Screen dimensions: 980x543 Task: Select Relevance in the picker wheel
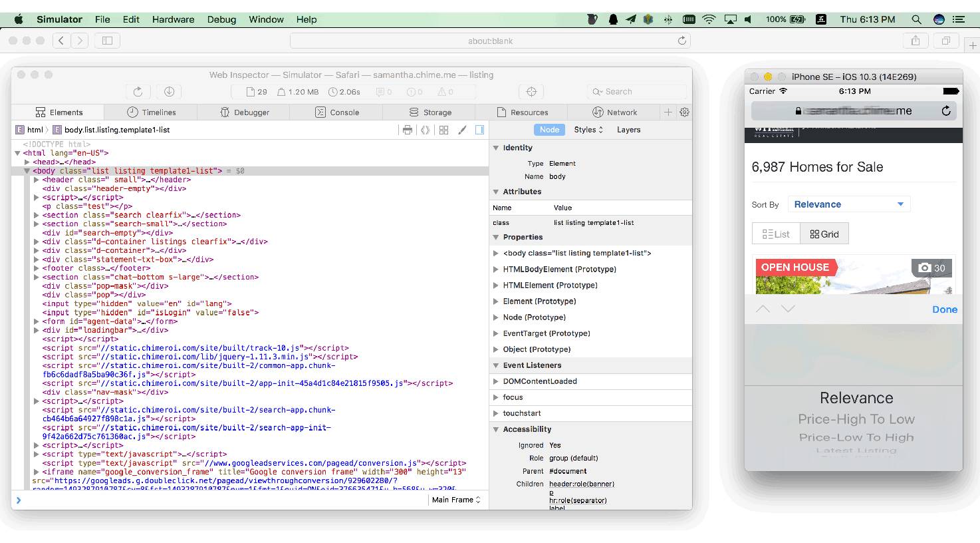[x=856, y=398]
